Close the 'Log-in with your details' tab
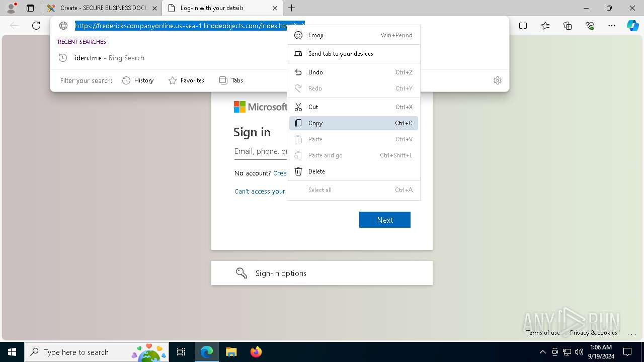Screen dimensions: 644x362 coord(275,8)
